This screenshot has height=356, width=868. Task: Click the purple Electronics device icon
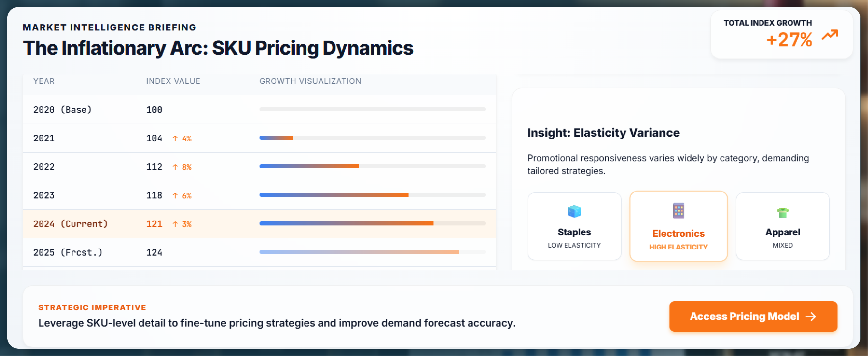click(678, 211)
